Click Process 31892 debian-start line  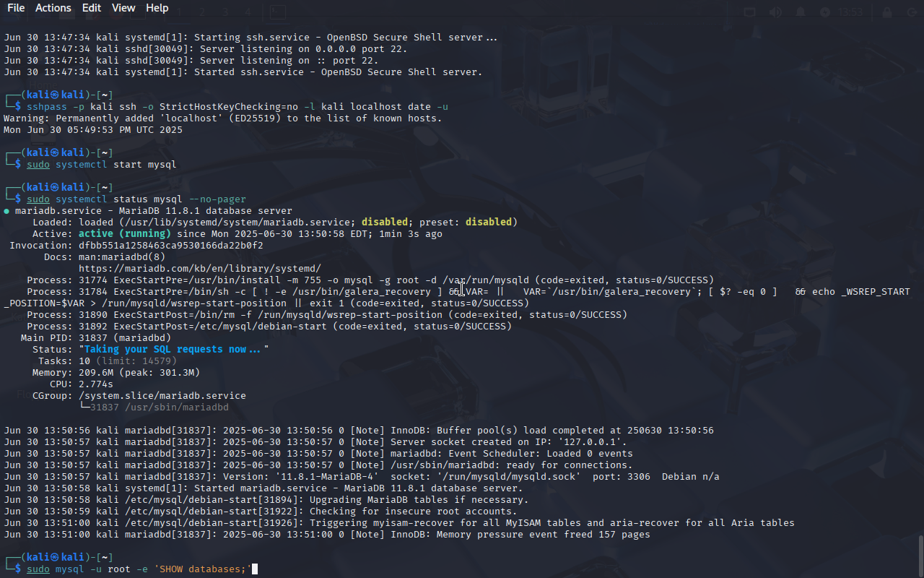tap(269, 327)
